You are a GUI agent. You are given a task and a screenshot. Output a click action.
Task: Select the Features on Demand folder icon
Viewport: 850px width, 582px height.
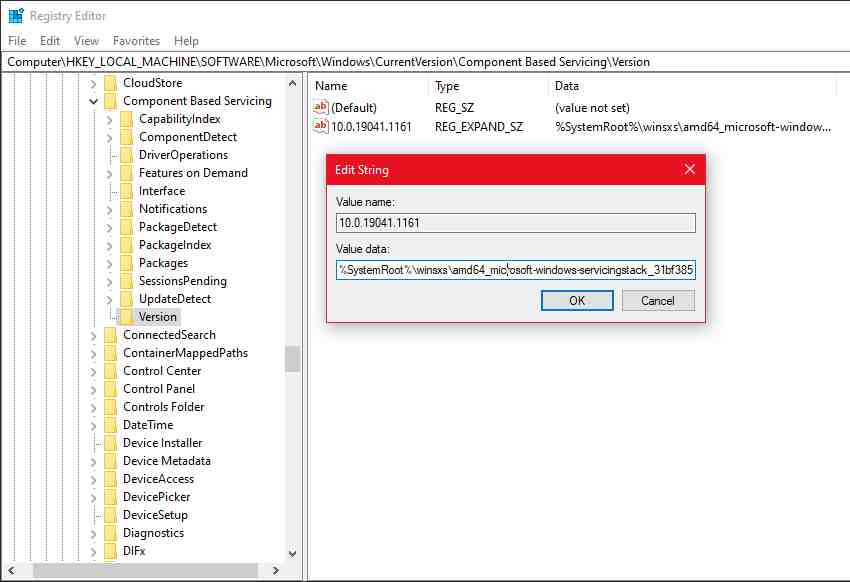126,173
